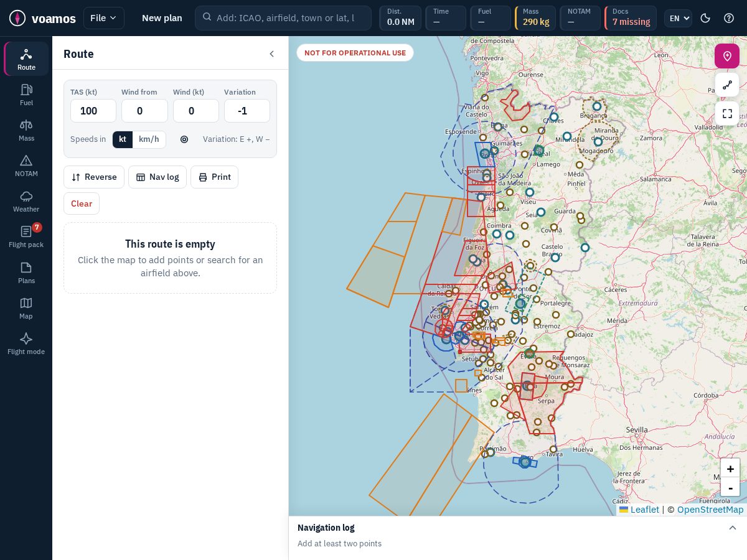The image size is (747, 560).
Task: Click the pink map pin button
Action: pyautogui.click(x=726, y=56)
